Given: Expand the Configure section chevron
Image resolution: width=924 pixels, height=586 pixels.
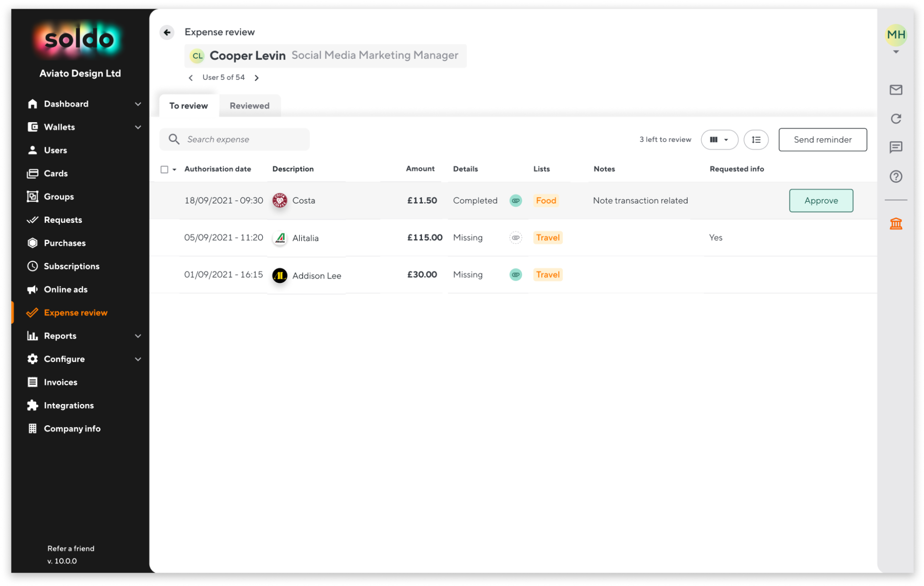Looking at the screenshot, I should (138, 358).
